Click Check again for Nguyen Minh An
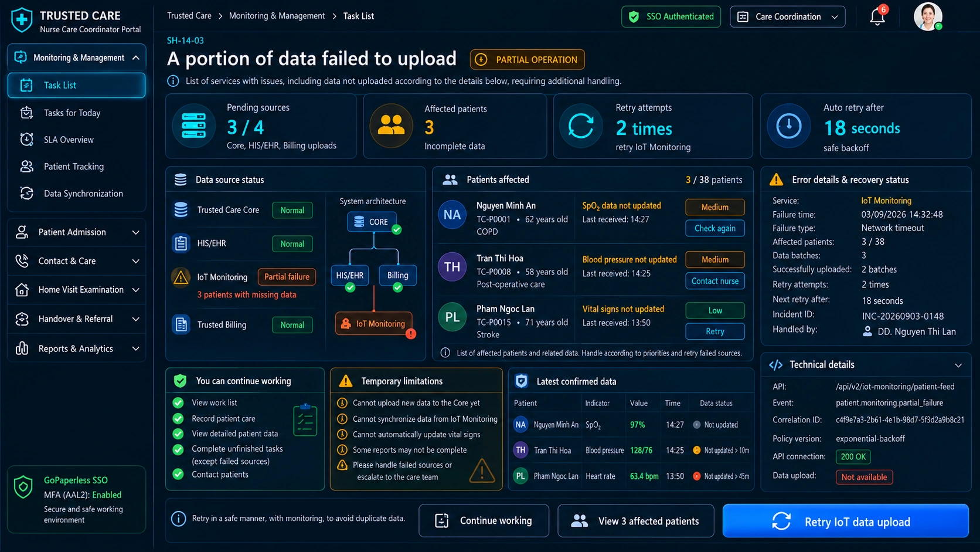Screen dimensions: 980x552 point(715,228)
